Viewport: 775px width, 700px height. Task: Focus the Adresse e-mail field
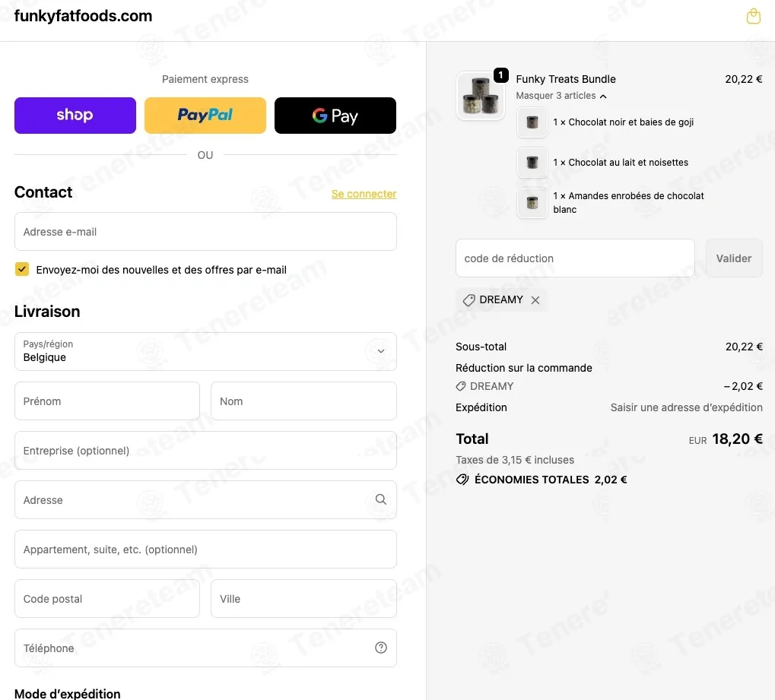click(205, 232)
